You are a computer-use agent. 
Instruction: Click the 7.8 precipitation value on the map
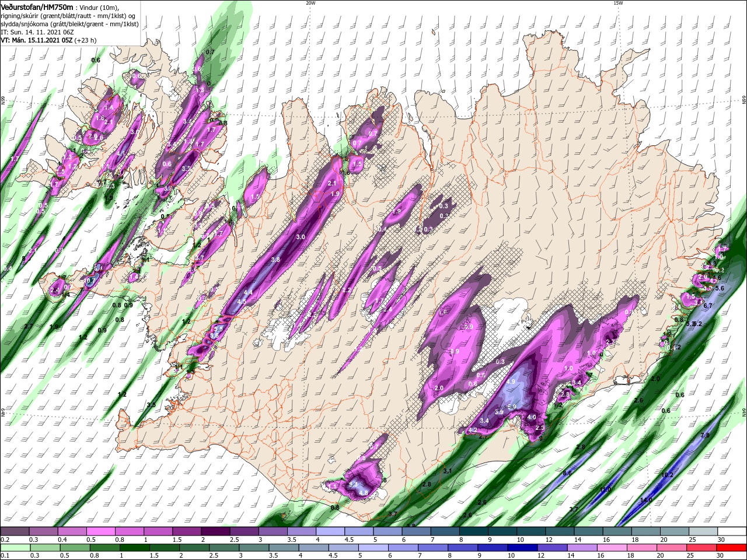(x=704, y=435)
